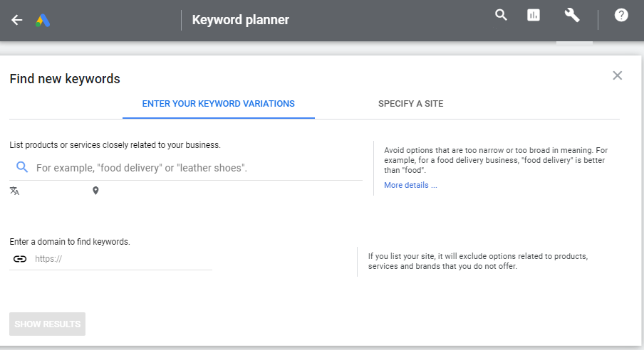Click the 'If you list your site' hint text
644x350 pixels.
pos(478,261)
